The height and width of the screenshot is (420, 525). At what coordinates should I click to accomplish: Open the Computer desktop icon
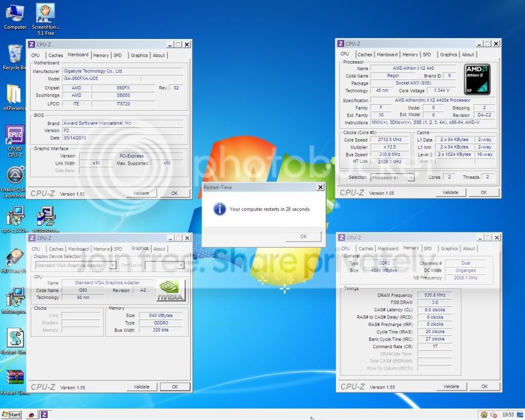[x=15, y=17]
